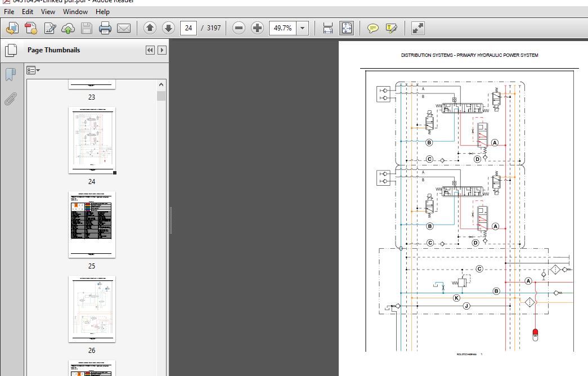Add a sticky note comment

pos(372,28)
